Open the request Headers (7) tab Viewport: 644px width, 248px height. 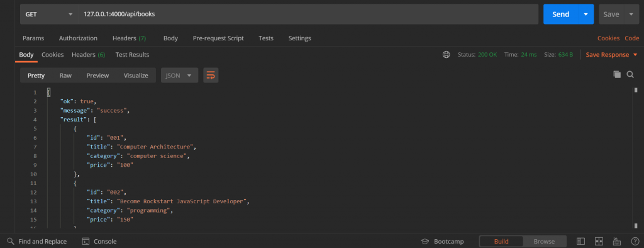tap(130, 38)
